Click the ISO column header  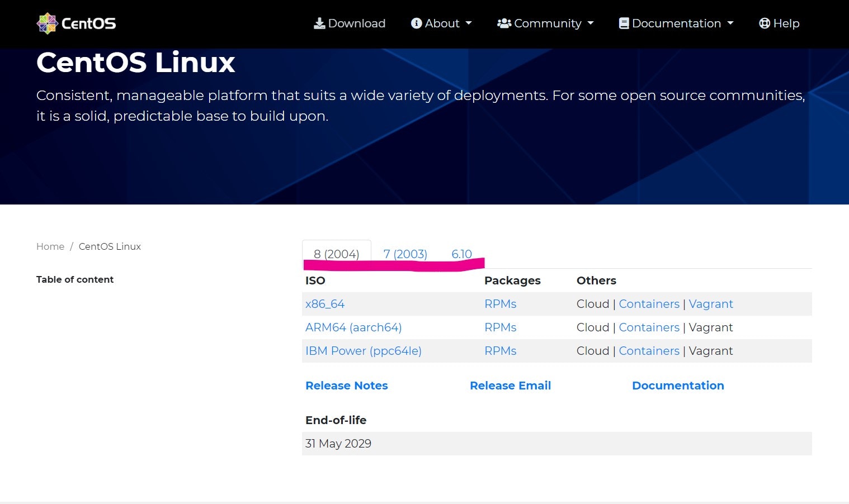tap(315, 280)
